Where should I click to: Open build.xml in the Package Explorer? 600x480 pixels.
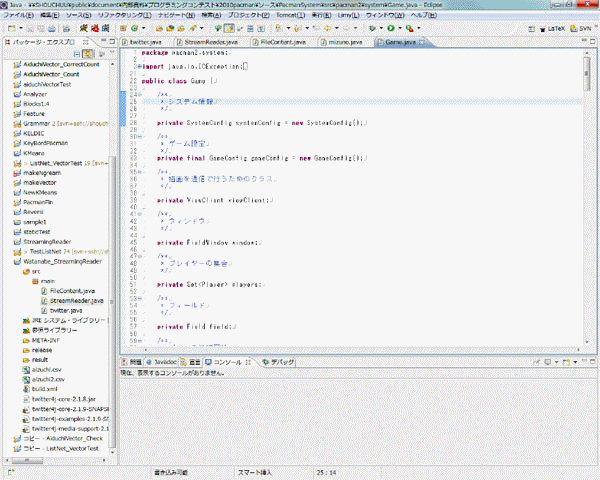coord(42,388)
